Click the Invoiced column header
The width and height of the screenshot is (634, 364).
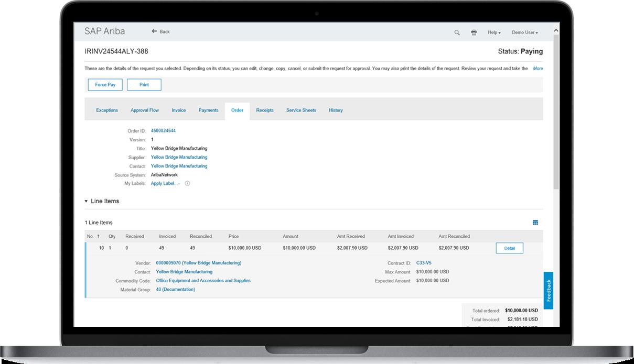tap(167, 236)
